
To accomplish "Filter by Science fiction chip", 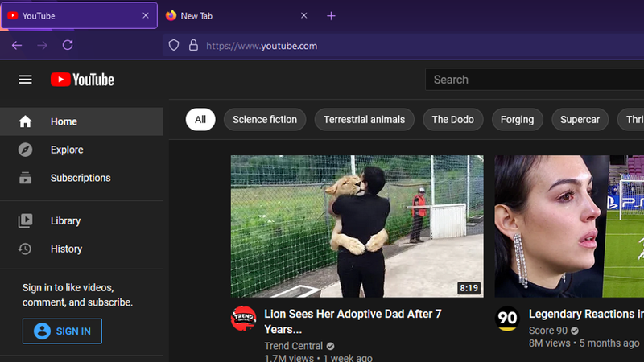I will pyautogui.click(x=265, y=119).
